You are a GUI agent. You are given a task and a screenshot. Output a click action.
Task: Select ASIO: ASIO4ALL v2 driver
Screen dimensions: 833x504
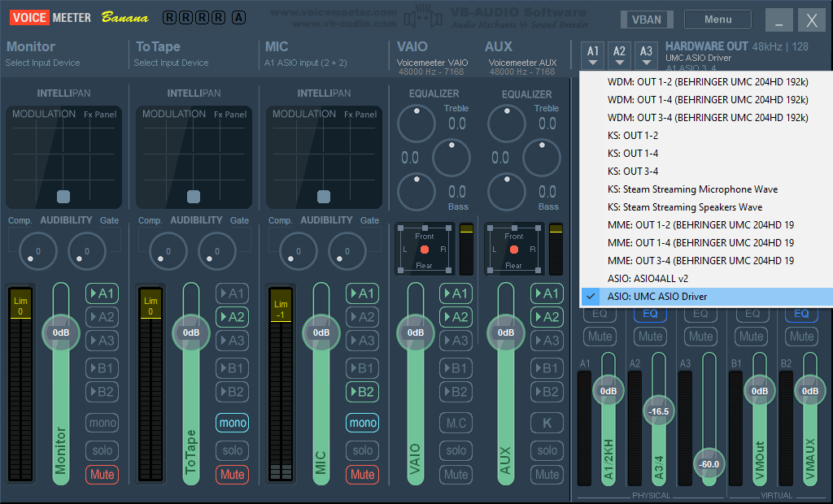[707, 278]
